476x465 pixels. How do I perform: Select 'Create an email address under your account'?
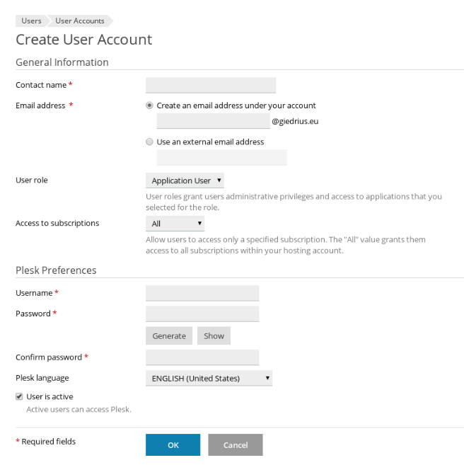point(149,105)
